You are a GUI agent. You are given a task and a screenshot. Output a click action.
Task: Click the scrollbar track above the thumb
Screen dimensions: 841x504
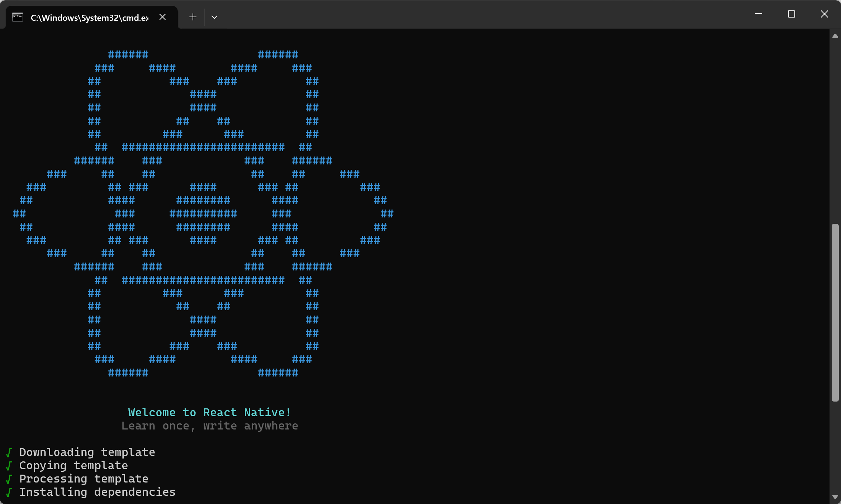835,129
